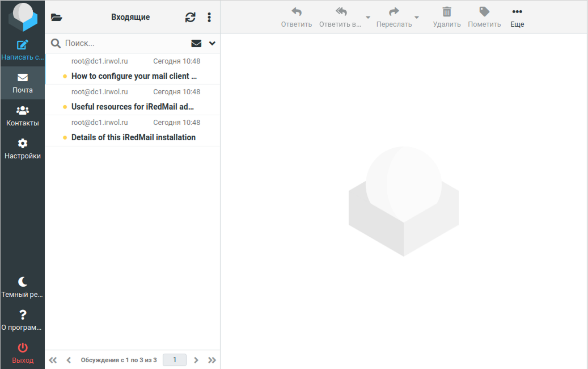The height and width of the screenshot is (369, 588).
Task: Expand the search options chevron
Action: [213, 43]
